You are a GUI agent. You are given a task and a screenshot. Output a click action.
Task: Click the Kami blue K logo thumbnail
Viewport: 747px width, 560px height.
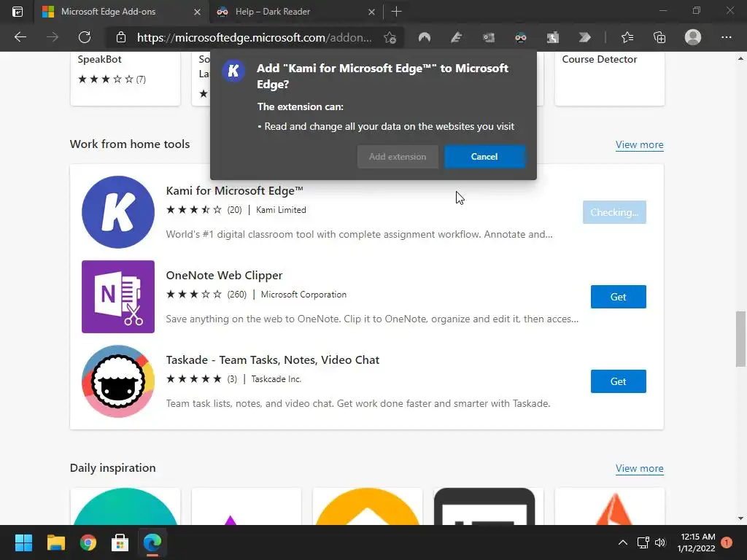tap(118, 212)
